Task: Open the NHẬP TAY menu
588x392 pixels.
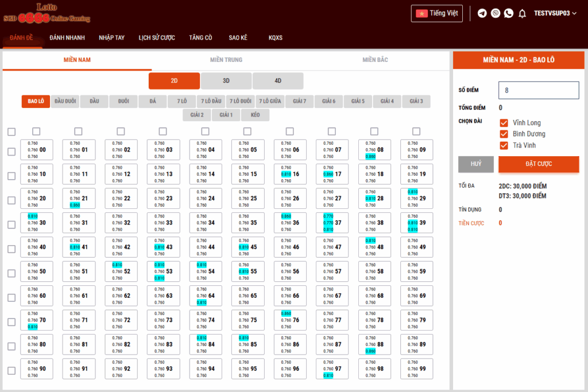Action: tap(112, 37)
